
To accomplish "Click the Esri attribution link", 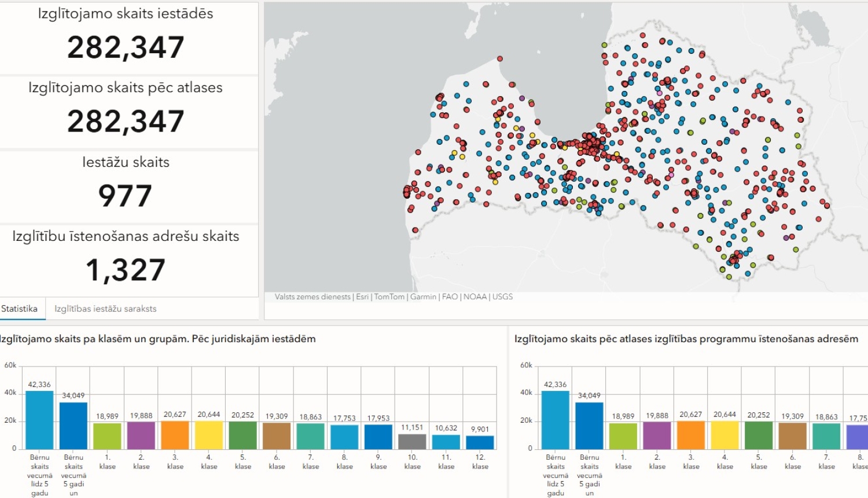I will pos(362,296).
